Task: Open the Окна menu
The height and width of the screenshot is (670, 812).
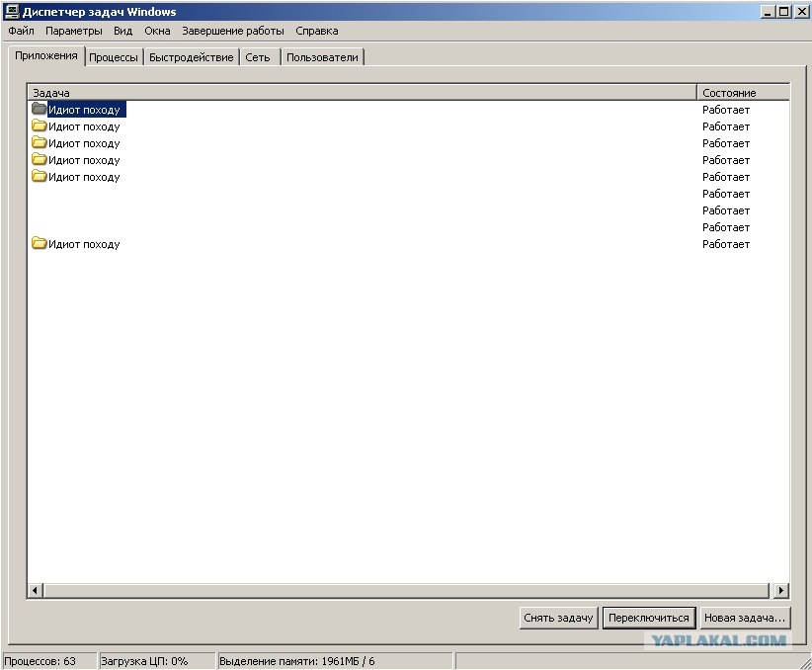Action: pyautogui.click(x=157, y=31)
